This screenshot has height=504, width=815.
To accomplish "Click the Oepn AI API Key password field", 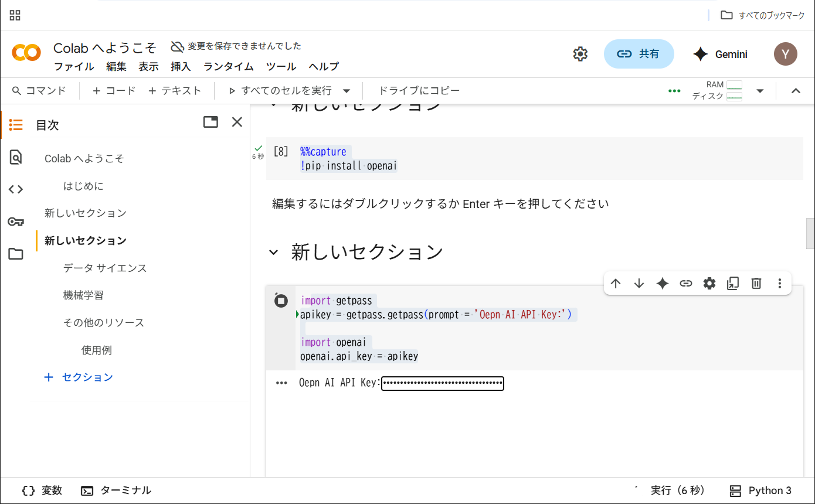I will [x=442, y=383].
